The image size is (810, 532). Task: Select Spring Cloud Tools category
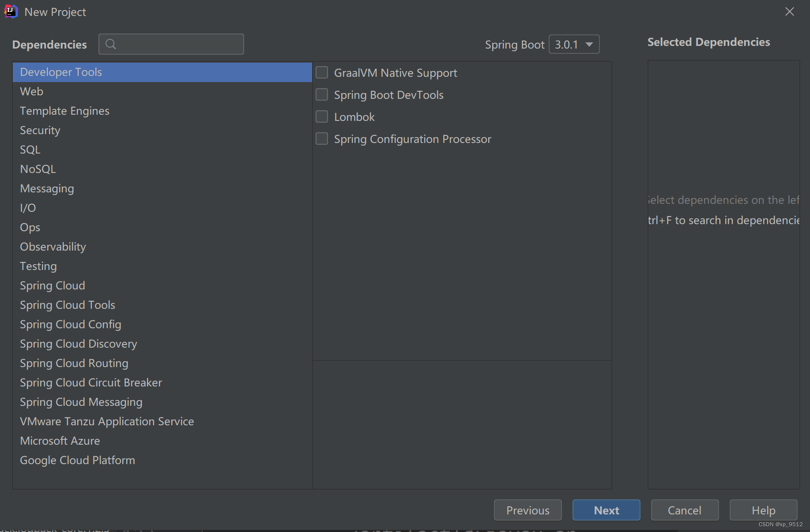[x=162, y=305]
